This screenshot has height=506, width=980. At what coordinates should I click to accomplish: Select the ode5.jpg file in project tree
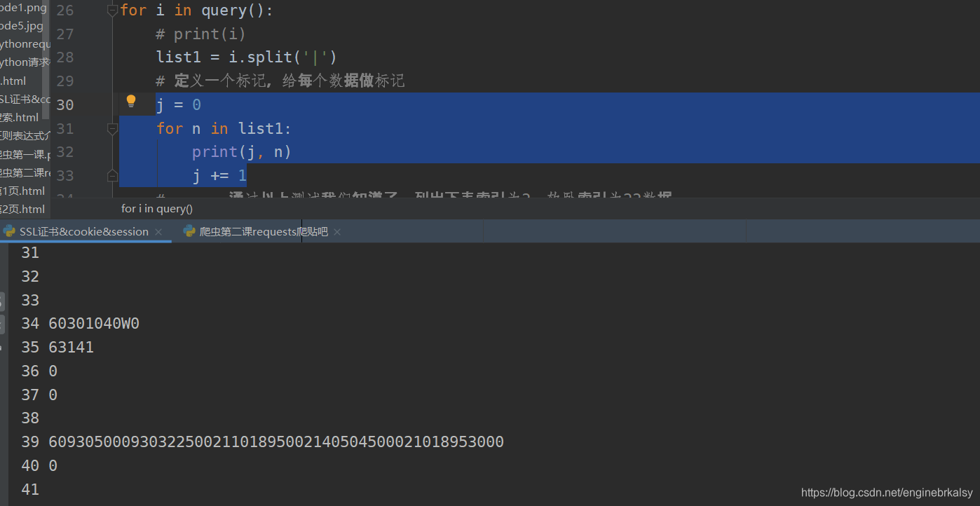point(22,26)
